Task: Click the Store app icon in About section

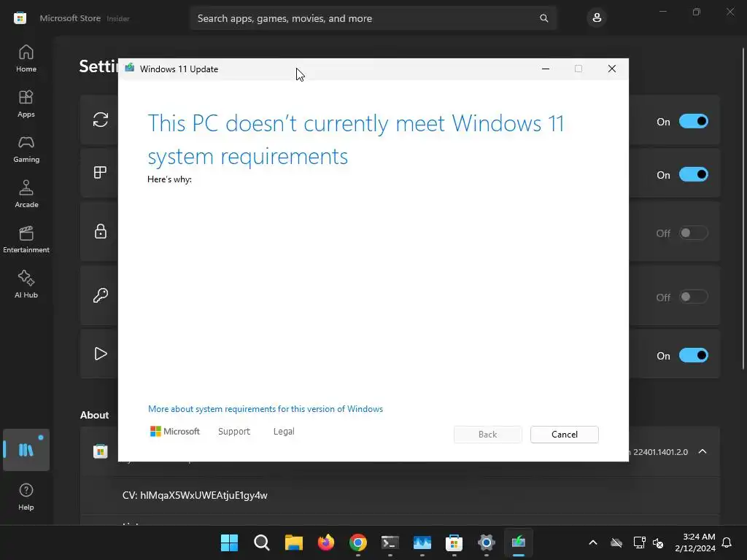Action: coord(101,451)
